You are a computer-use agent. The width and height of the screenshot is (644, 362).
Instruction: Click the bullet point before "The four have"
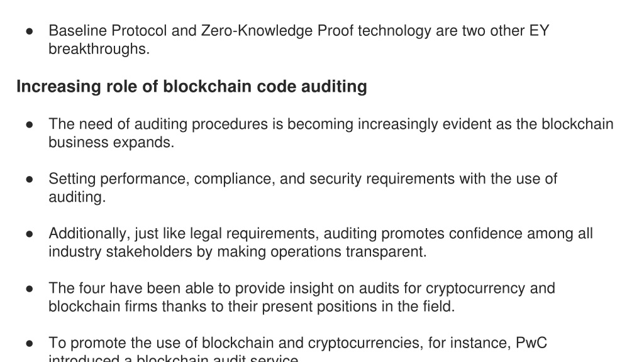pyautogui.click(x=29, y=289)
